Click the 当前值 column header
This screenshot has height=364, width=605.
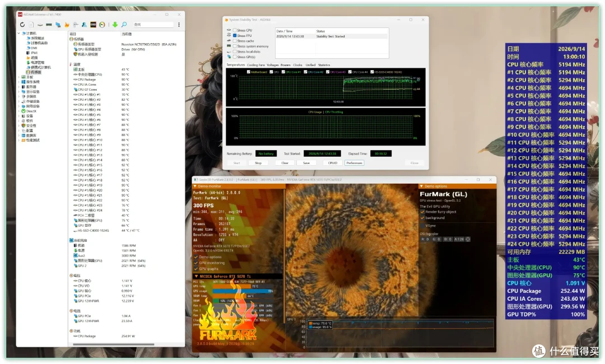(127, 34)
